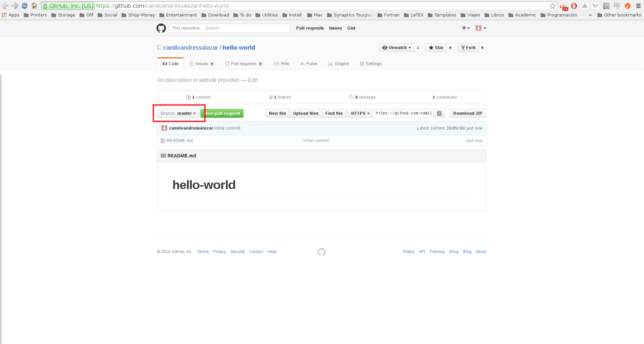
Task: Copy clone URL with clipboard icon
Action: coord(439,113)
